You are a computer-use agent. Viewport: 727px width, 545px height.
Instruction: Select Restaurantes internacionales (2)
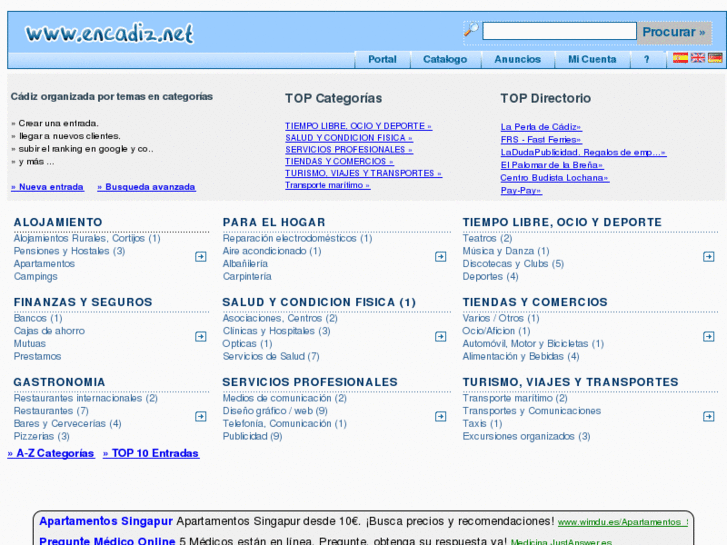(86, 398)
